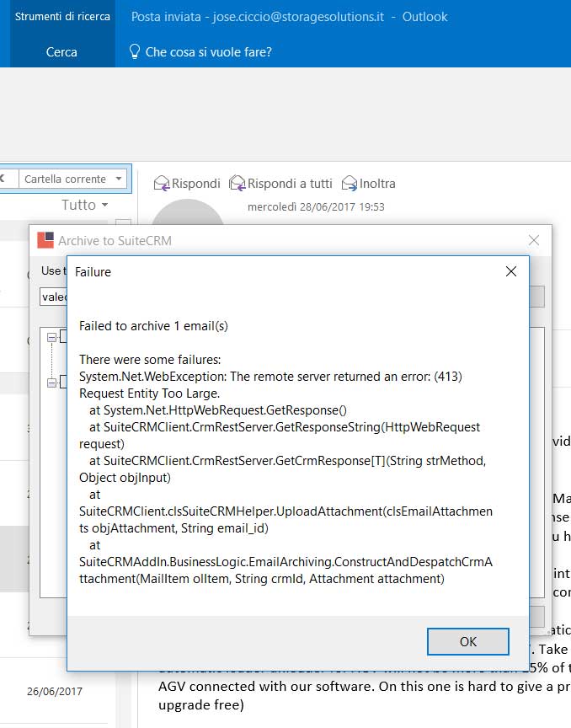The image size is (571, 728).
Task: Close the Failure dialog
Action: click(x=511, y=271)
